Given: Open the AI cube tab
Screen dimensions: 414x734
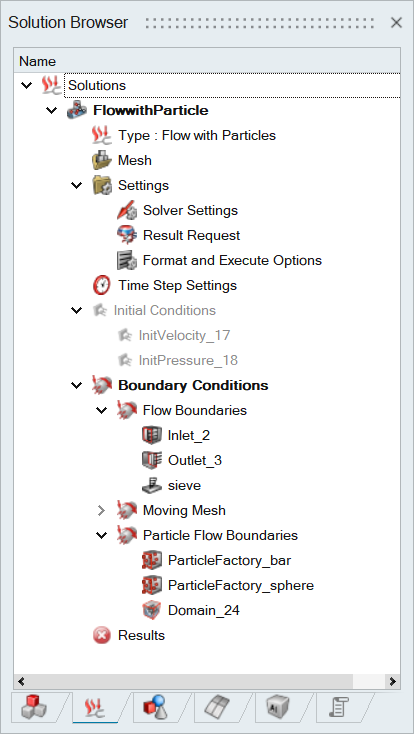Looking at the screenshot, I should pyautogui.click(x=277, y=707).
